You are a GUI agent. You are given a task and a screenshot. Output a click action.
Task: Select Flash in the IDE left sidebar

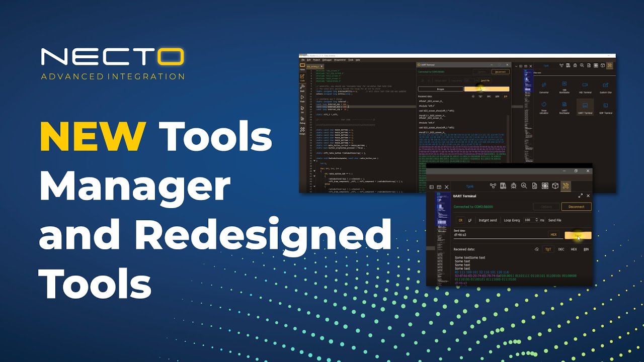(302, 99)
